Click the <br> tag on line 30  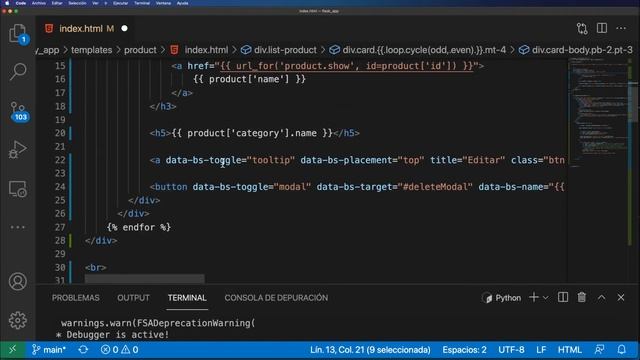[96, 267]
